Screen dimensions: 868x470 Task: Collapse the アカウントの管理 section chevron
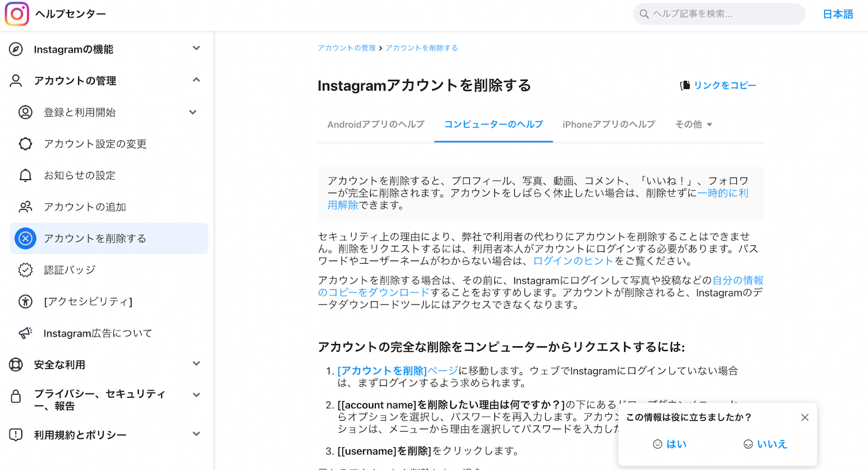196,80
